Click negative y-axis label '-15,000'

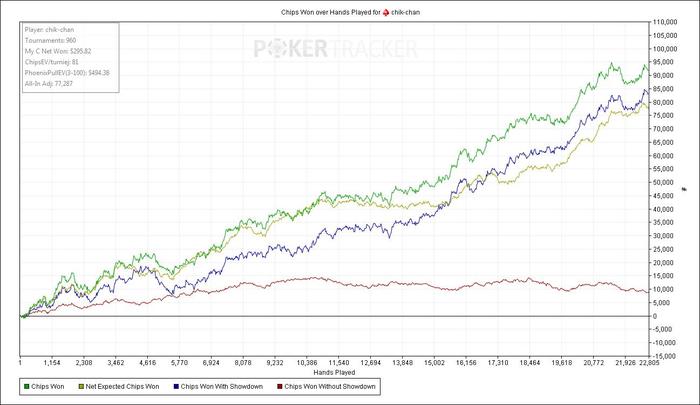pos(665,356)
